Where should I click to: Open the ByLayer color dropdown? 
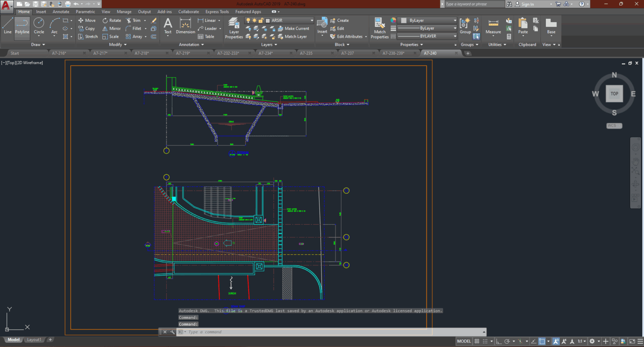pyautogui.click(x=454, y=20)
